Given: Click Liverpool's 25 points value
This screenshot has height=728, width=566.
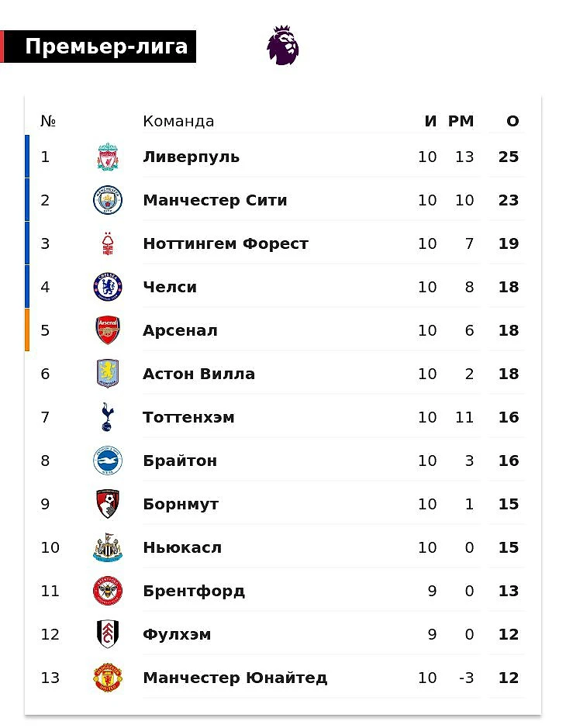Looking at the screenshot, I should click(x=509, y=157).
